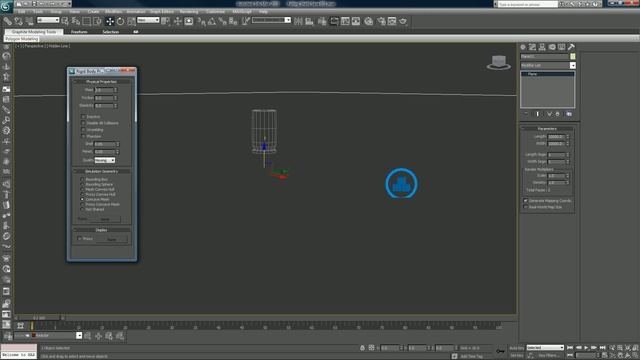Open the Modify panel tab icon
The image size is (640, 360).
[x=532, y=47]
